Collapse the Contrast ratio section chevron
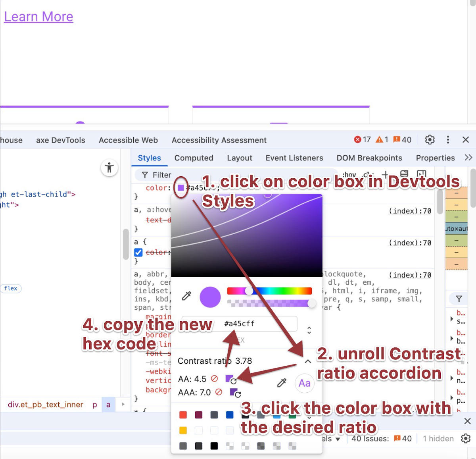 pos(308,361)
